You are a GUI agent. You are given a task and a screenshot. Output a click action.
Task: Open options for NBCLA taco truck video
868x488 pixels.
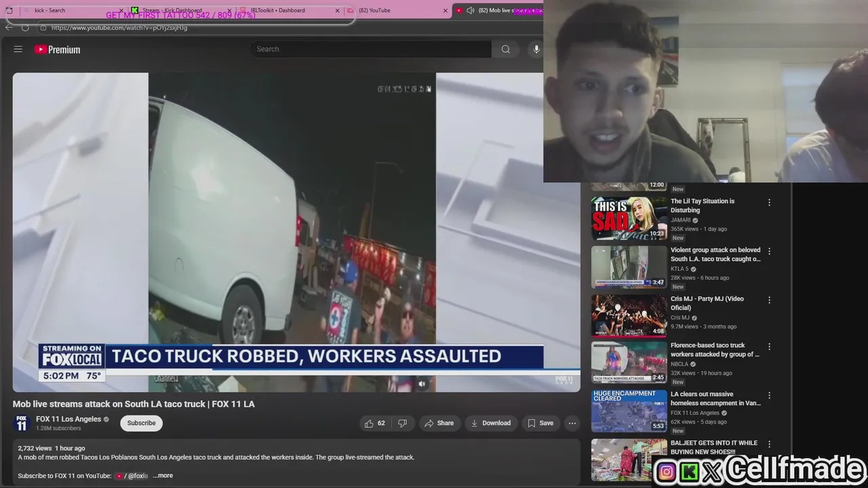[x=769, y=347]
